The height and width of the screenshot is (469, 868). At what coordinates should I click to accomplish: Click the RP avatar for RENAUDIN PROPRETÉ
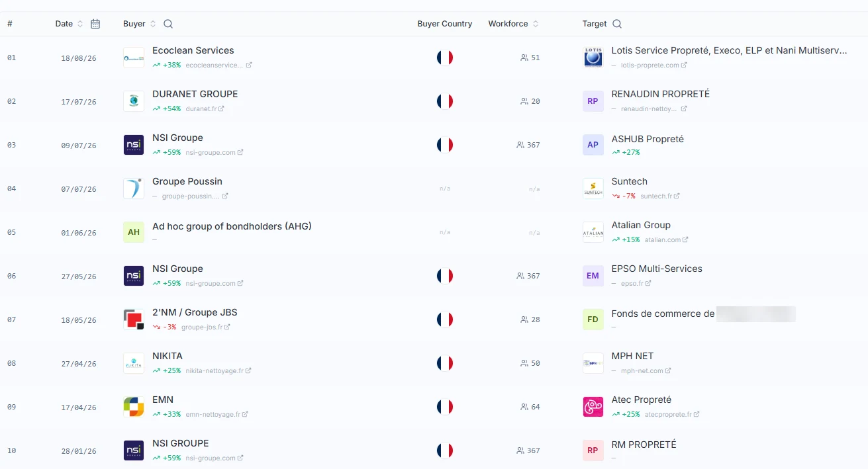[x=593, y=101]
